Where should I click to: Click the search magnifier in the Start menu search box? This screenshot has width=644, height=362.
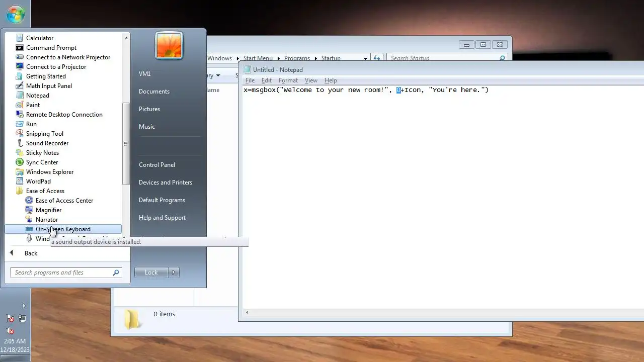pyautogui.click(x=116, y=273)
